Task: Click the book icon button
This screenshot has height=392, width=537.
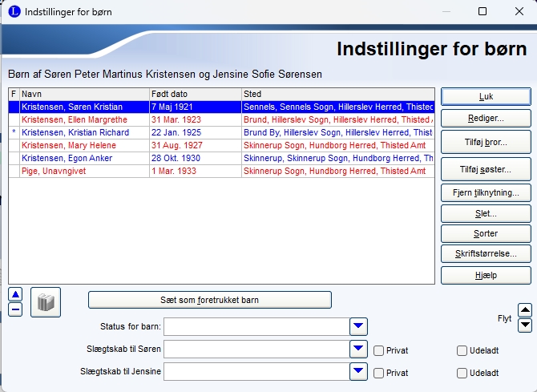Action: click(x=46, y=302)
